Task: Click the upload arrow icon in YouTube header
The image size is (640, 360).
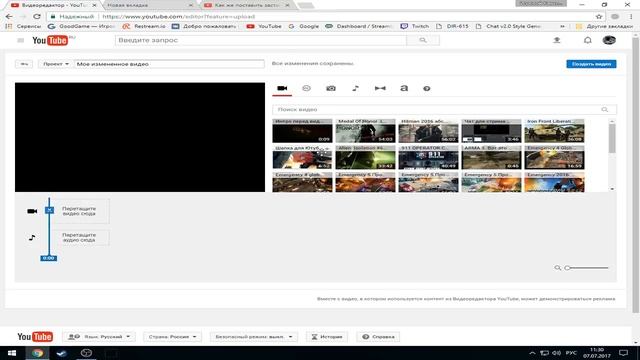Action: click(556, 40)
